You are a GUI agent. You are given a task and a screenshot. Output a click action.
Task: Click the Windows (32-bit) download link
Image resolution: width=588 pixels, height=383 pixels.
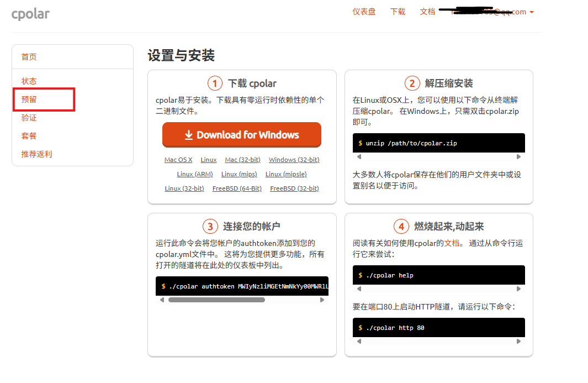[x=294, y=160]
